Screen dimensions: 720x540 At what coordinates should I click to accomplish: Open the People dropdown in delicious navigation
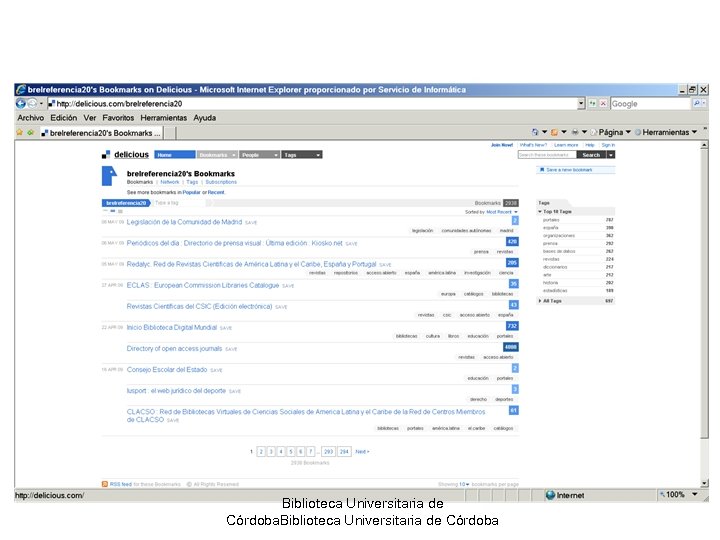[259, 155]
